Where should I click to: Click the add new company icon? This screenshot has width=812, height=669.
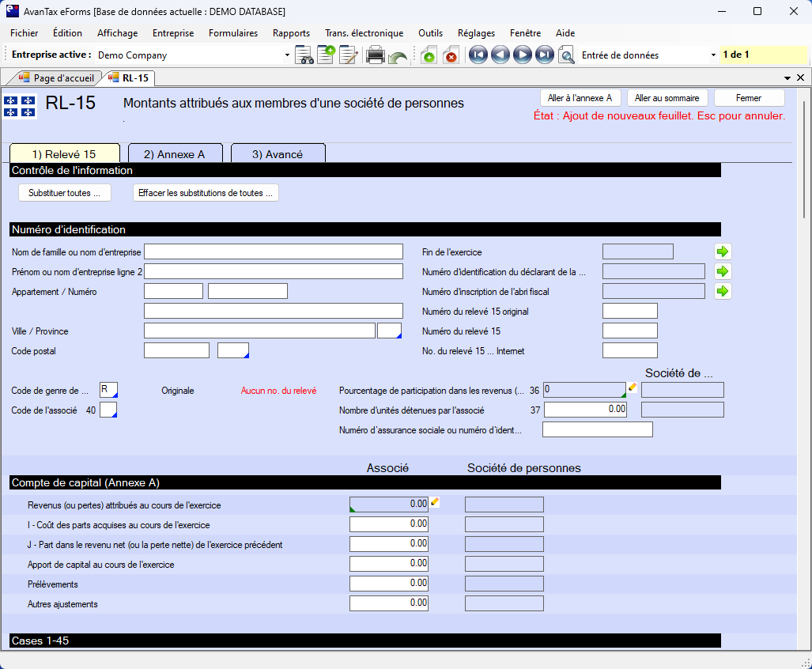click(x=326, y=55)
